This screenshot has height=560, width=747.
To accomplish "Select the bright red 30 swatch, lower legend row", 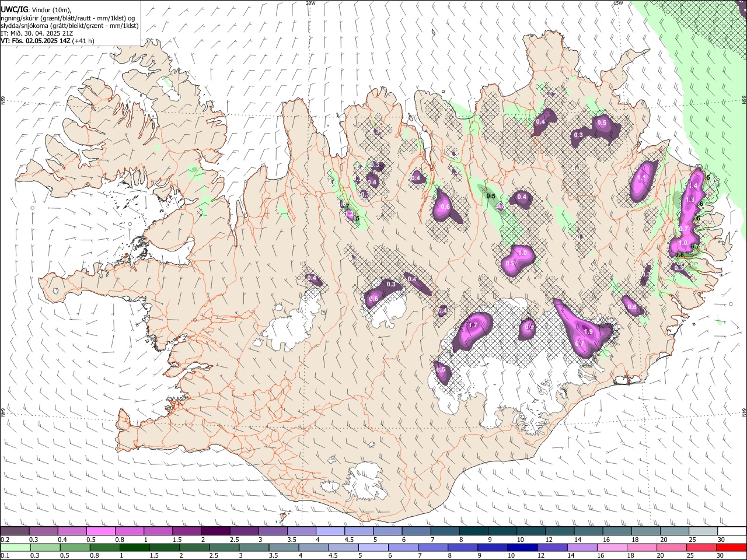I will (731, 547).
